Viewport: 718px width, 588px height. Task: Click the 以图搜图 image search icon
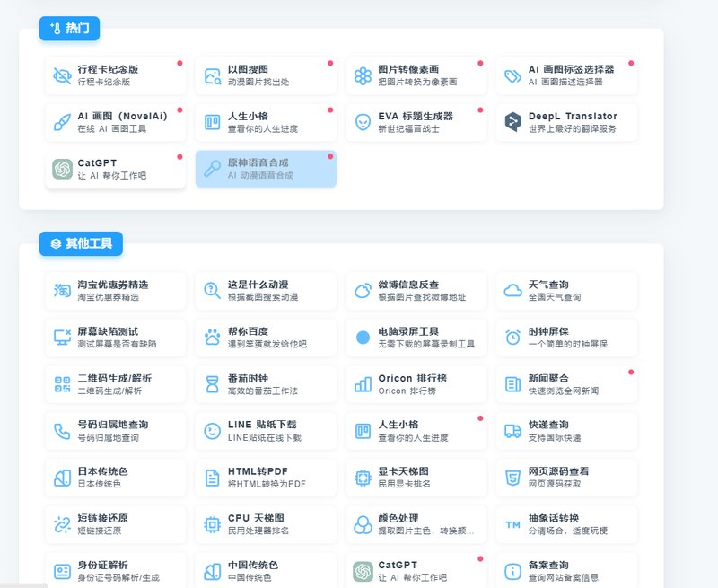click(x=213, y=76)
